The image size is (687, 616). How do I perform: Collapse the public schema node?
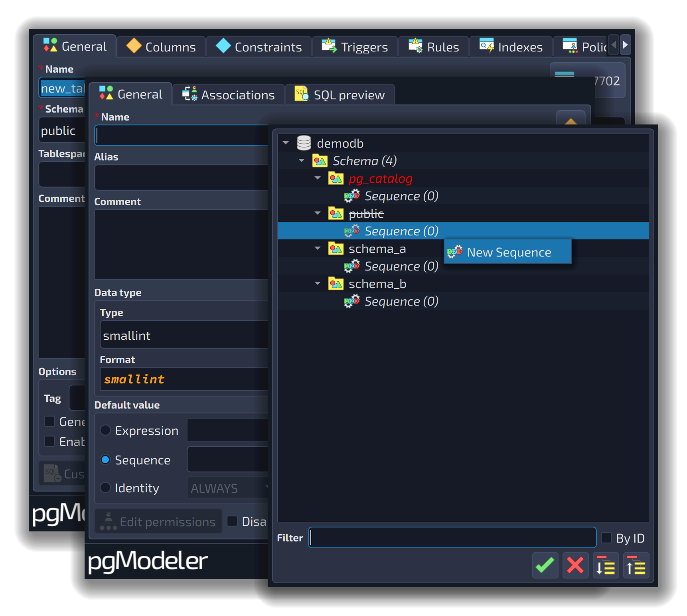(x=318, y=213)
